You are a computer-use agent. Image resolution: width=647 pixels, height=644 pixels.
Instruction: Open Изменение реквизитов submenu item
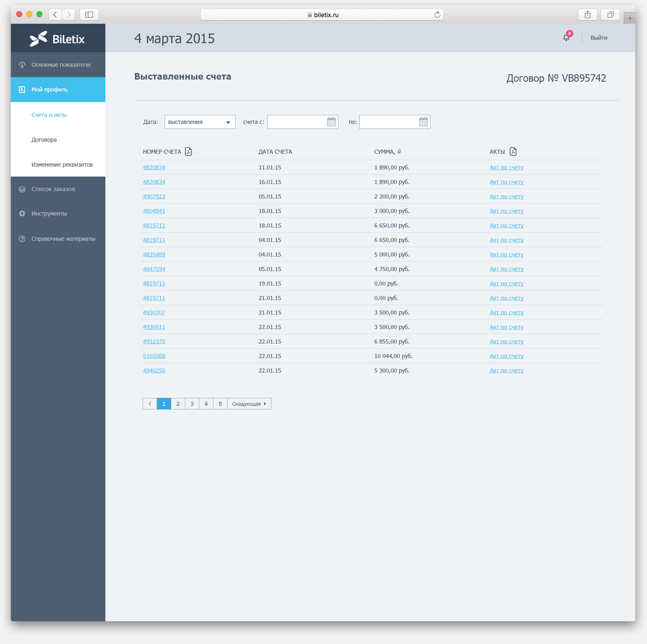pyautogui.click(x=62, y=164)
